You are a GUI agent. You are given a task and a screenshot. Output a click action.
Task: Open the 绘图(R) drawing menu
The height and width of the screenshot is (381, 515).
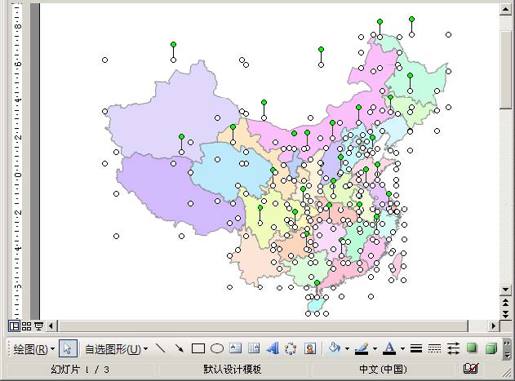point(34,349)
